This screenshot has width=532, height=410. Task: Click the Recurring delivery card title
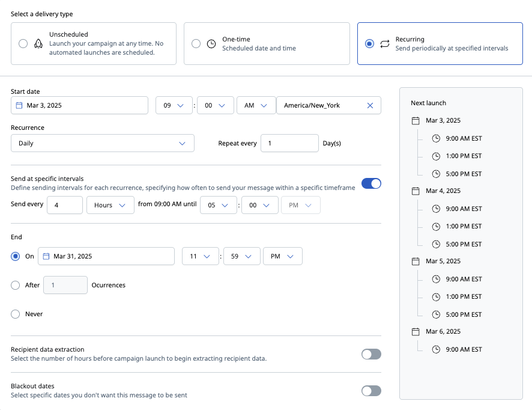(x=410, y=39)
